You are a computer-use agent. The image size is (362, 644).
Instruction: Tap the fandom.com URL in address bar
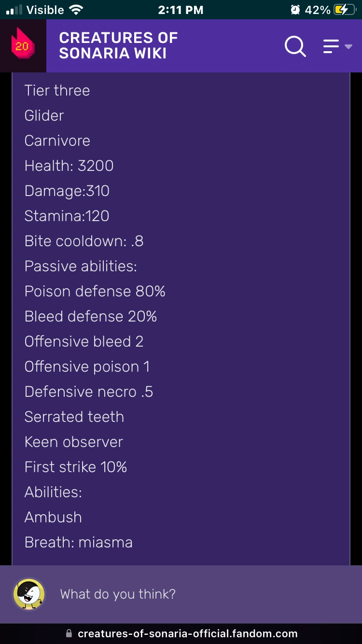[187, 633]
